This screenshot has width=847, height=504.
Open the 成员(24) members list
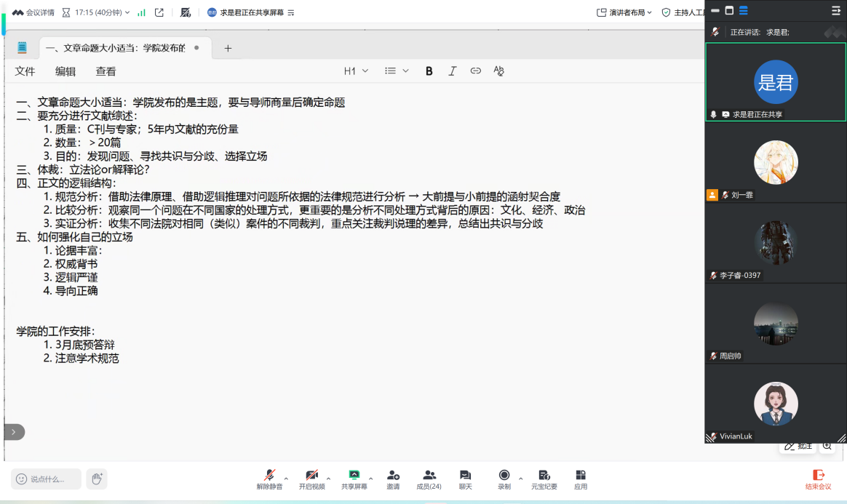(429, 476)
